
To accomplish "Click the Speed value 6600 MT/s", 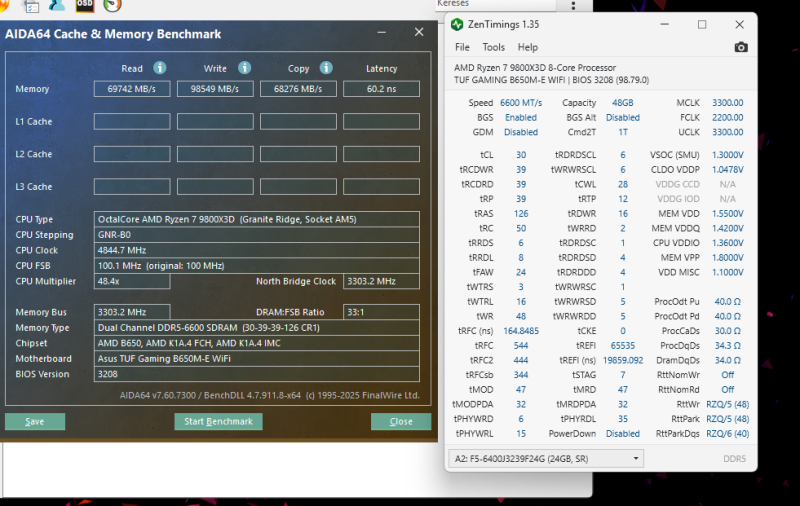I will 521,103.
